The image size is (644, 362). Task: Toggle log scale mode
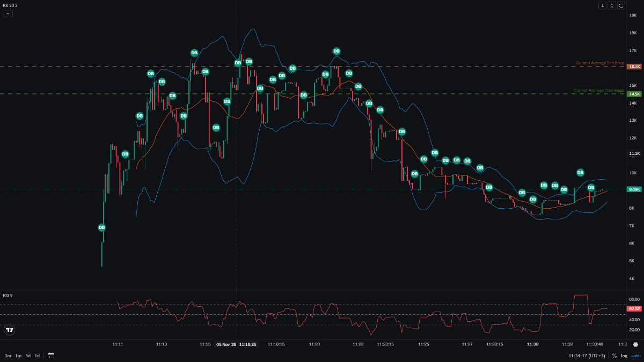pos(624,356)
